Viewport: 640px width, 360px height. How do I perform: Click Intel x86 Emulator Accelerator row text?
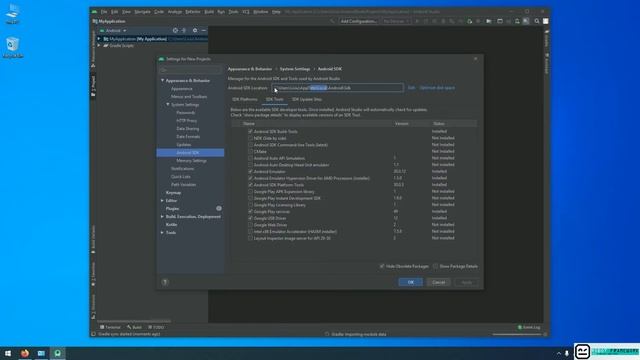pyautogui.click(x=295, y=232)
